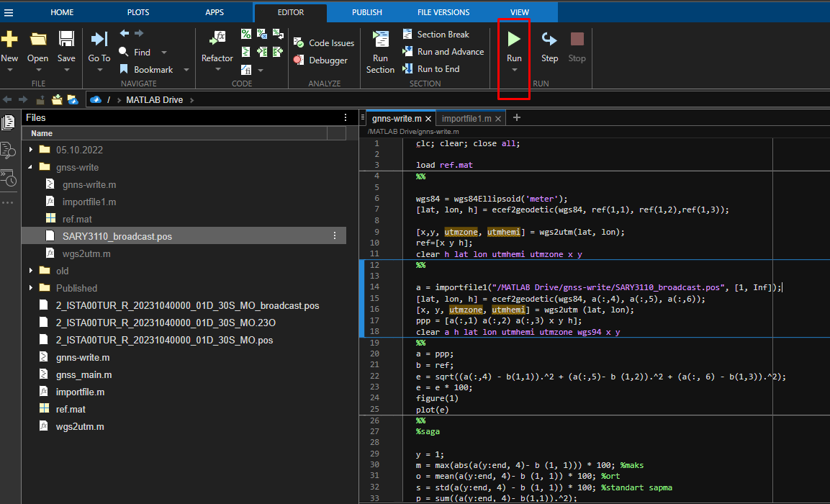Open the Debugger panel

coord(321,60)
